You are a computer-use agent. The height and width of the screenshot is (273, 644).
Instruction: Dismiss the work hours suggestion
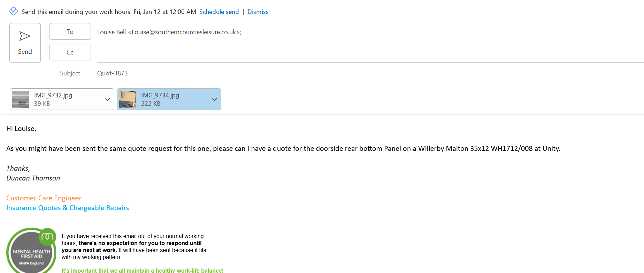(x=258, y=12)
